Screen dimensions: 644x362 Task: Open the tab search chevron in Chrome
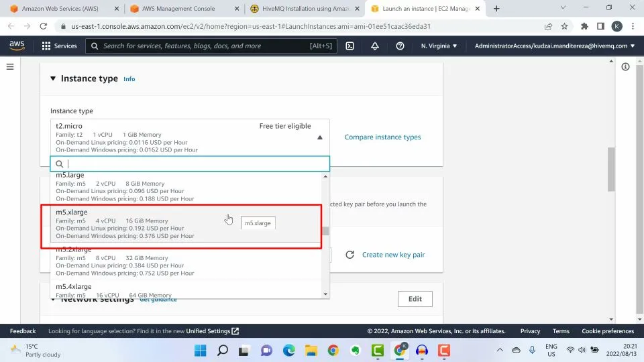[563, 8]
